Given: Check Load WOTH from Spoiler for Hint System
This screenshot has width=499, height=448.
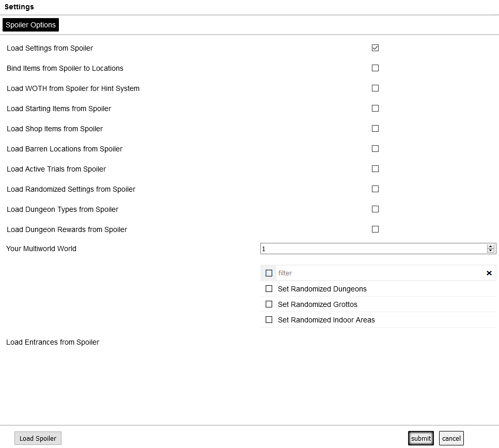Looking at the screenshot, I should coord(375,88).
